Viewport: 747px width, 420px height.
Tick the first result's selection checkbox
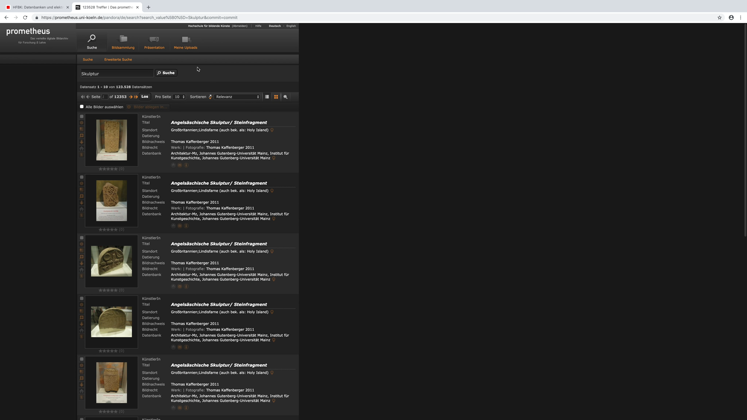82,117
